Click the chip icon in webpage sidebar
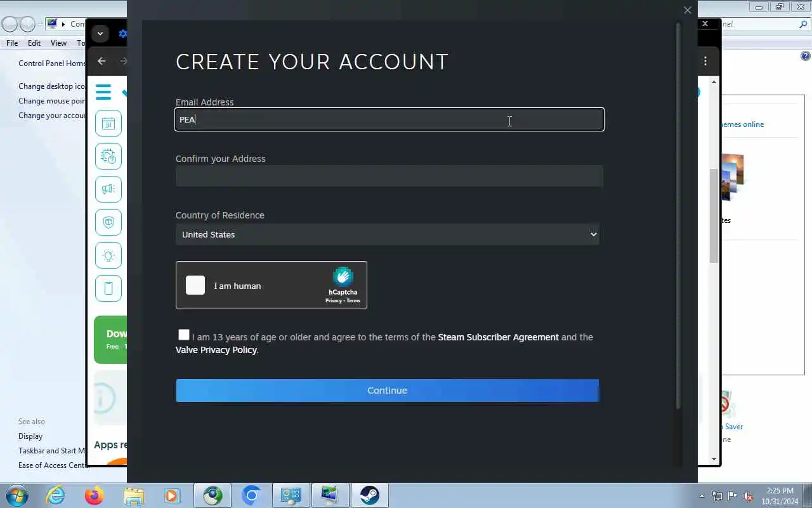The height and width of the screenshot is (508, 812). pos(108,156)
